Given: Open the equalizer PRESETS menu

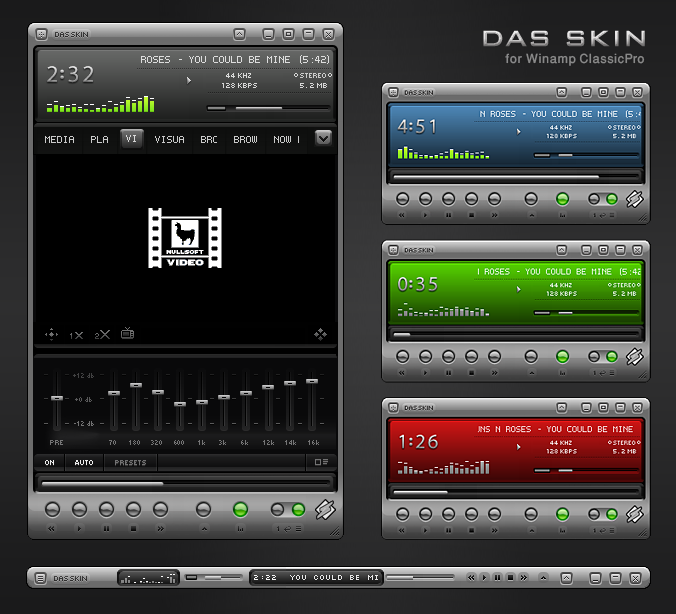Looking at the screenshot, I should pos(130,463).
